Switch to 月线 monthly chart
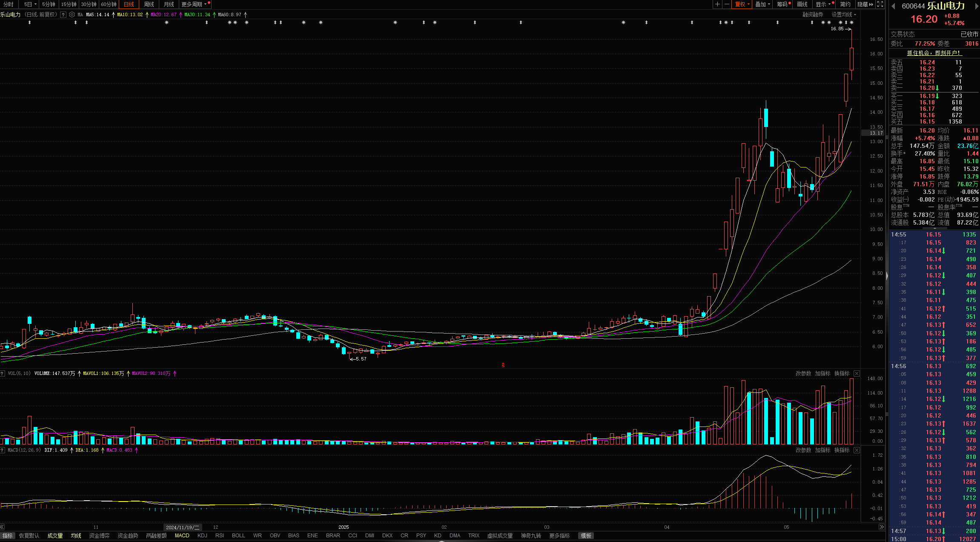 169,4
